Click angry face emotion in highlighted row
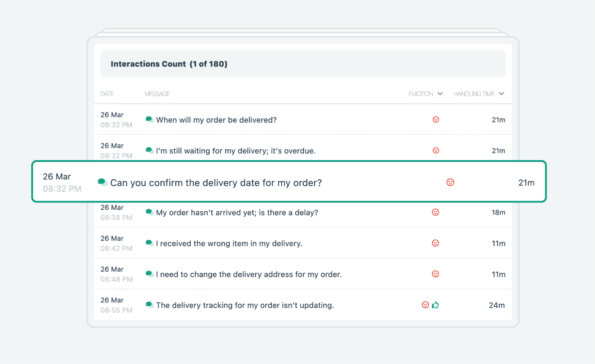This screenshot has height=364, width=595. click(450, 182)
